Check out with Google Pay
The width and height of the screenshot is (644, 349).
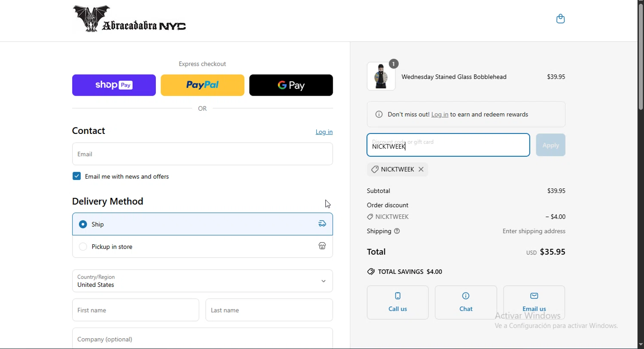pyautogui.click(x=291, y=85)
